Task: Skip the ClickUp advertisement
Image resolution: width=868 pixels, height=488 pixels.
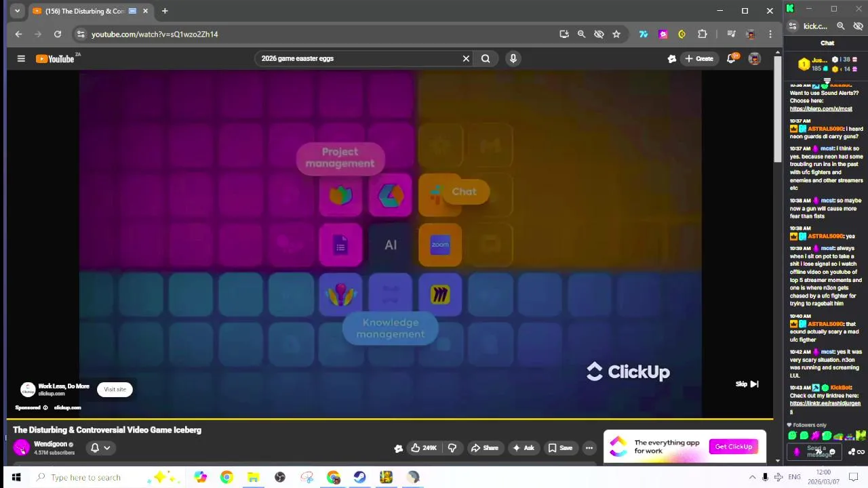Action: pos(747,384)
